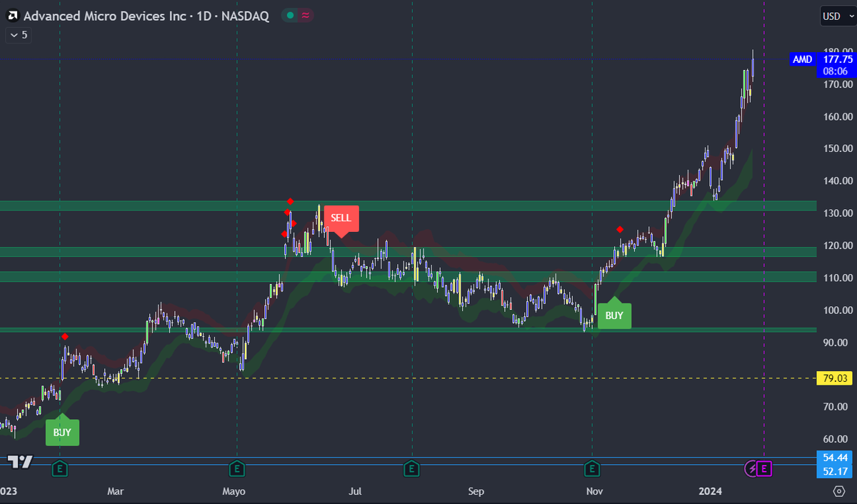Open chart settings hexagon gear icon
The width and height of the screenshot is (857, 504).
(x=839, y=491)
